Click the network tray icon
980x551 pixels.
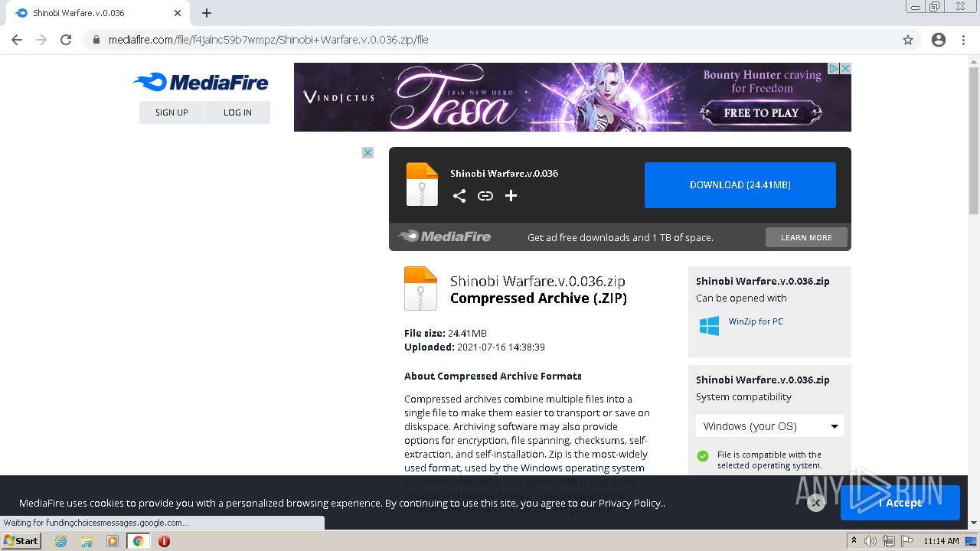pyautogui.click(x=889, y=541)
